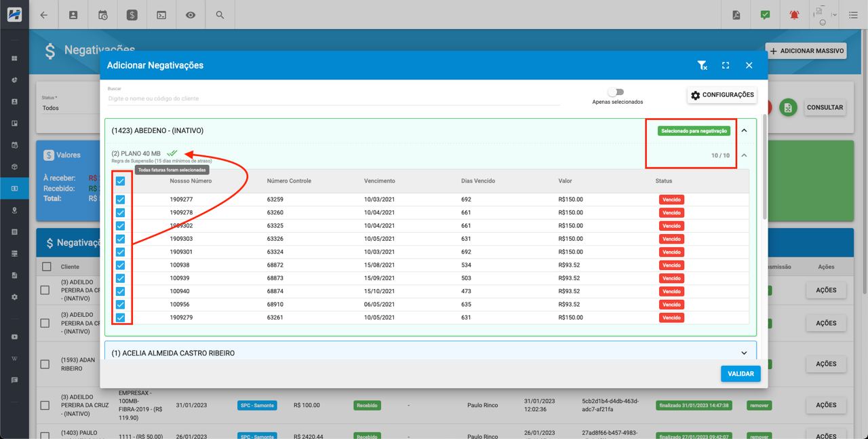Click the back arrow in the top toolbar
The width and height of the screenshot is (868, 439).
(44, 15)
